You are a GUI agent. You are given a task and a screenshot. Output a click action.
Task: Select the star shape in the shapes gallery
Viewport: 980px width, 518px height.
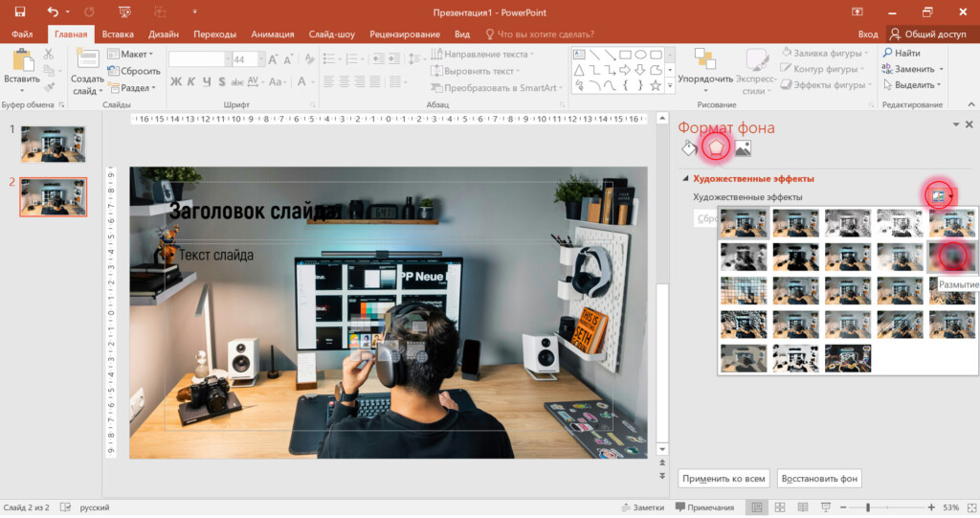pyautogui.click(x=656, y=85)
